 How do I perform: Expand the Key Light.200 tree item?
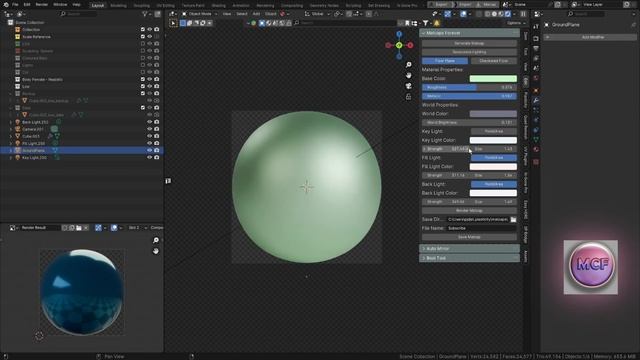11,158
